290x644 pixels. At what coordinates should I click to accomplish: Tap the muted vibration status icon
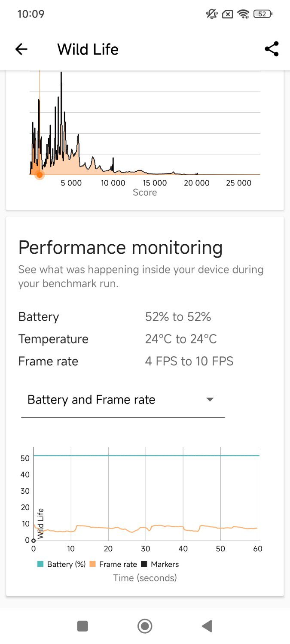[212, 14]
